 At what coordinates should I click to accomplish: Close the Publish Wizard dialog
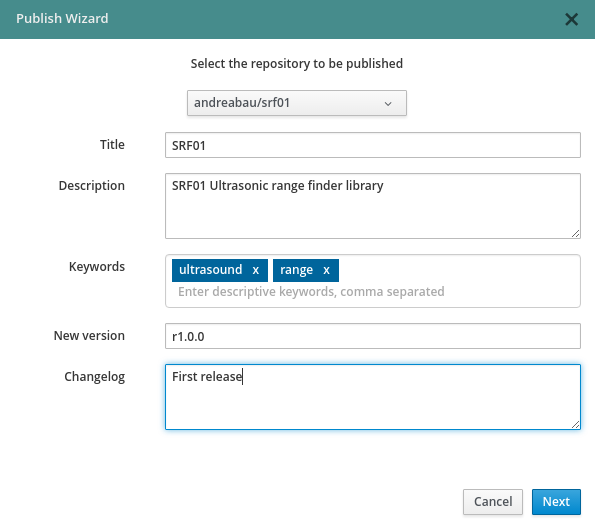click(571, 19)
